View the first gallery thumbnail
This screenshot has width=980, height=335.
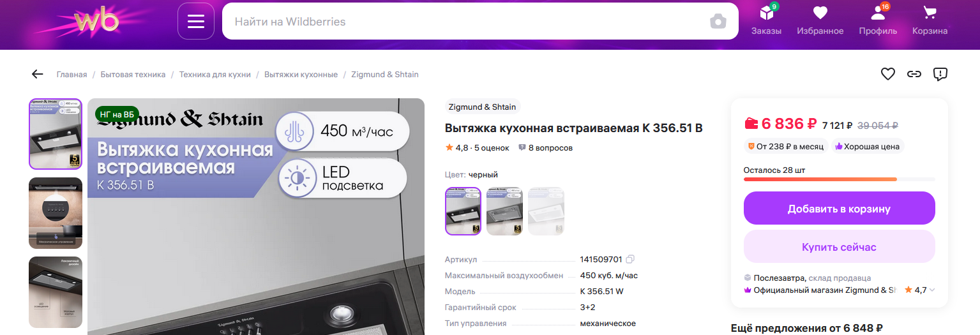56,134
